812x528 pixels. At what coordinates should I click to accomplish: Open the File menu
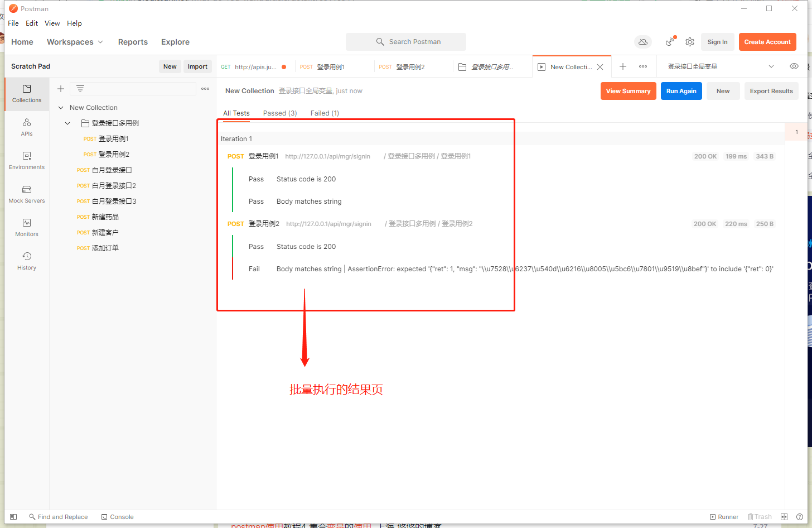13,23
